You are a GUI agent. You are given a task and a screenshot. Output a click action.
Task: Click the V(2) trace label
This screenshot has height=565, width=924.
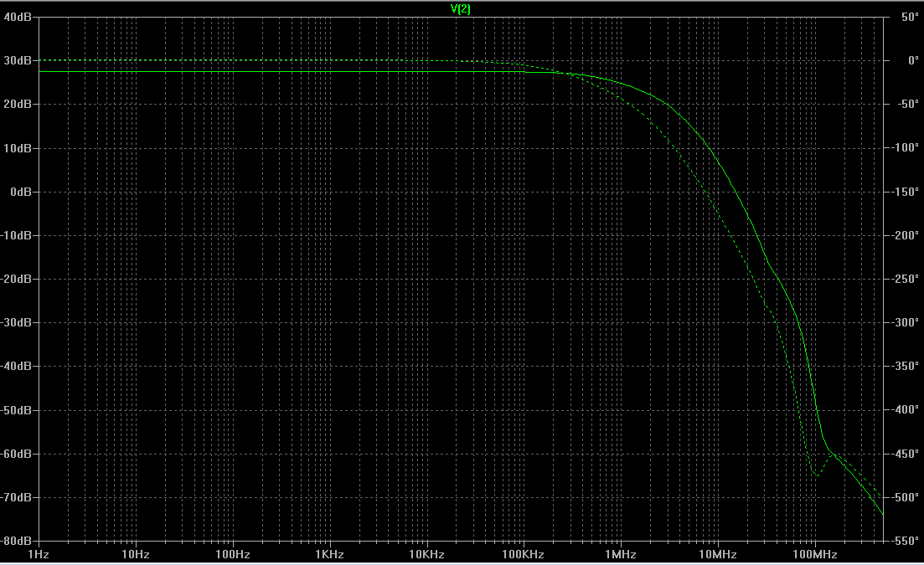pyautogui.click(x=460, y=9)
